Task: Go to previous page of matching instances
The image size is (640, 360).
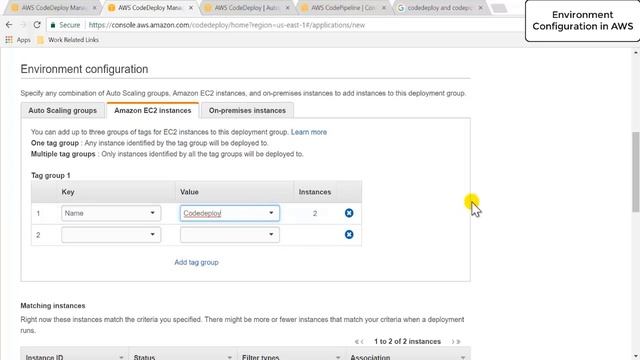Action: (362, 342)
